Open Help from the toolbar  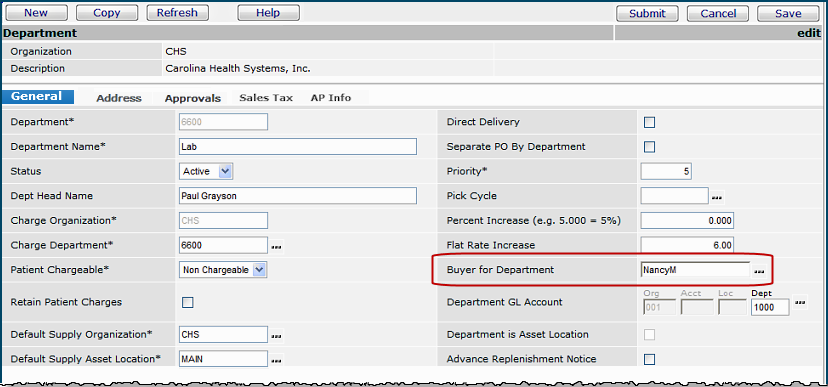[268, 13]
